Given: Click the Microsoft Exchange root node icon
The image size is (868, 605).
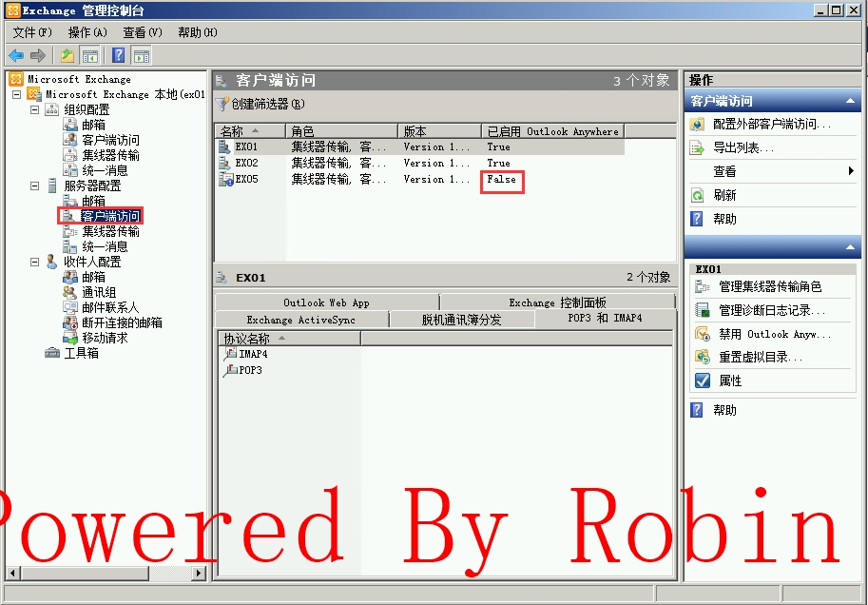Looking at the screenshot, I should click(16, 79).
